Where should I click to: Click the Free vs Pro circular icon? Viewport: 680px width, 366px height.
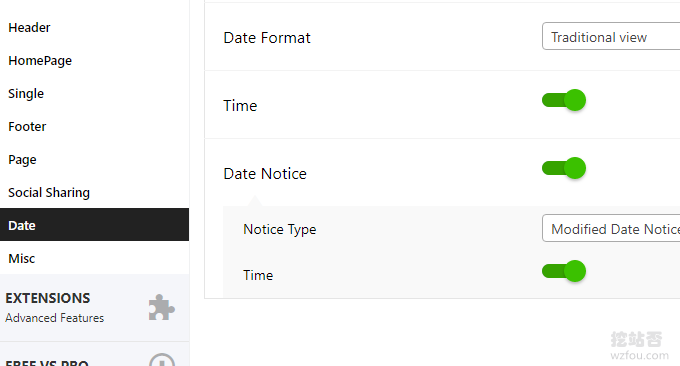(x=162, y=360)
